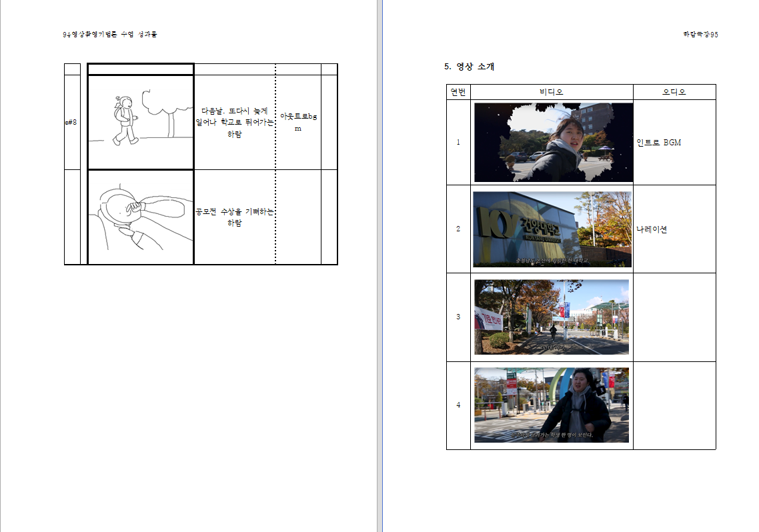The image size is (759, 532).
Task: Click row number 4 in the 연번 column
Action: (458, 405)
